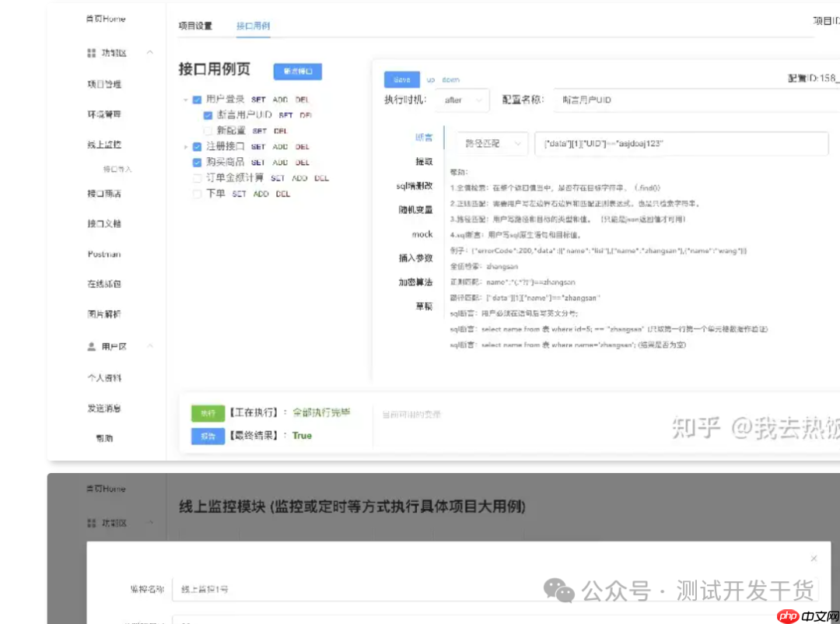Uncheck the 购买商品 checkbox
840x624 pixels.
(197, 162)
